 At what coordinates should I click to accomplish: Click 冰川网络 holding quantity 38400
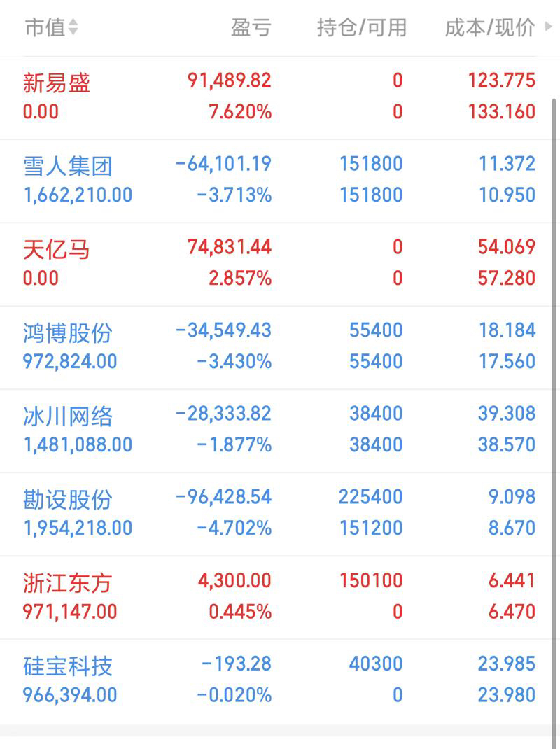376,414
